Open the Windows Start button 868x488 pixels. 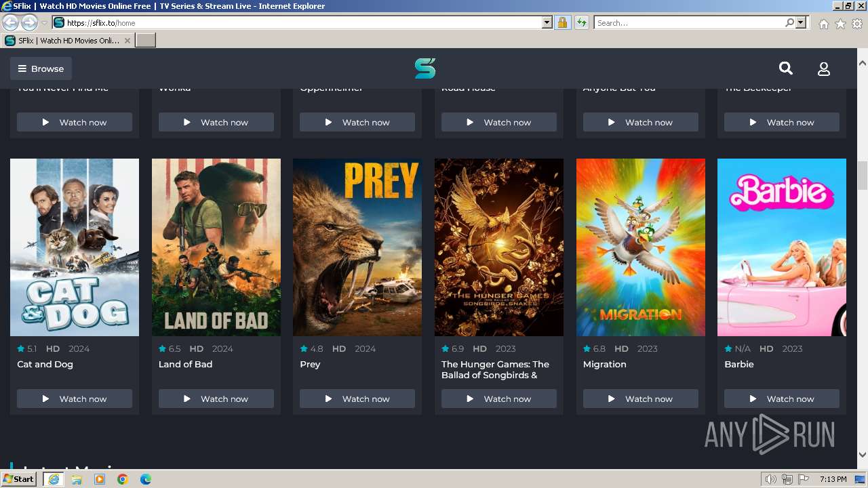point(19,479)
